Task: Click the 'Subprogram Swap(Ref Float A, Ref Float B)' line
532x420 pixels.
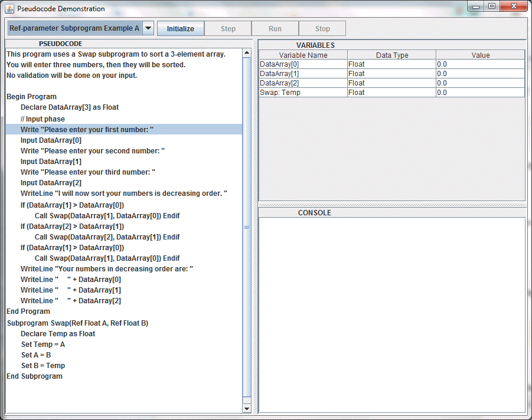Action: [x=77, y=323]
